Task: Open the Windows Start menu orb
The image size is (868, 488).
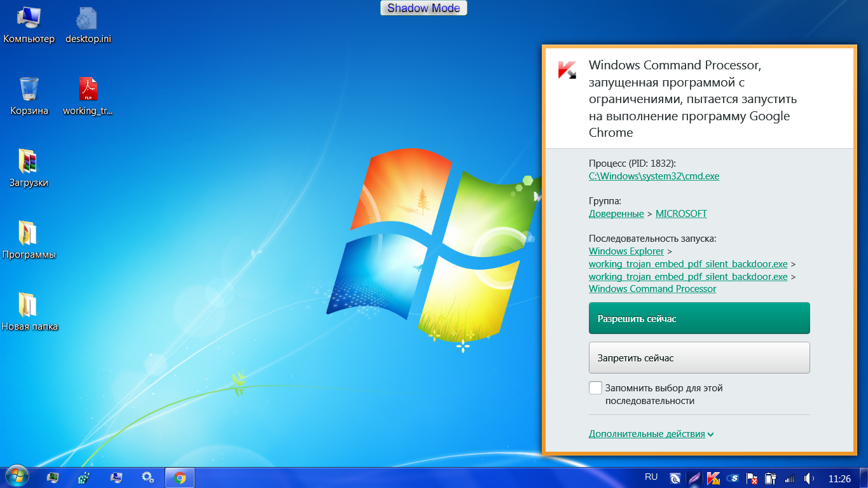Action: point(16,477)
